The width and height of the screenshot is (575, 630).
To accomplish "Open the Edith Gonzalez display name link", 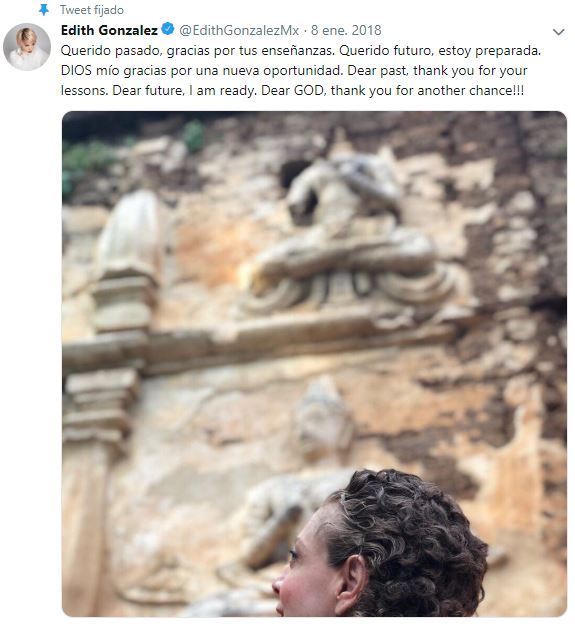I will [109, 30].
